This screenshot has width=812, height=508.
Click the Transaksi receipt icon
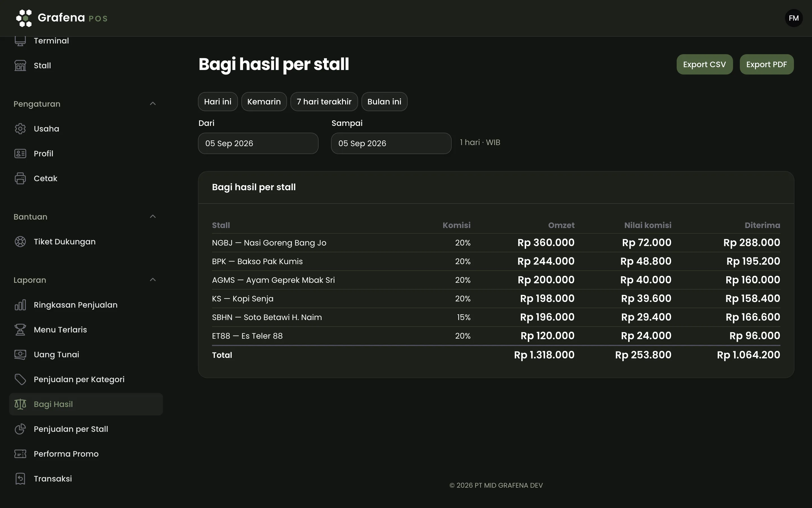(20, 479)
